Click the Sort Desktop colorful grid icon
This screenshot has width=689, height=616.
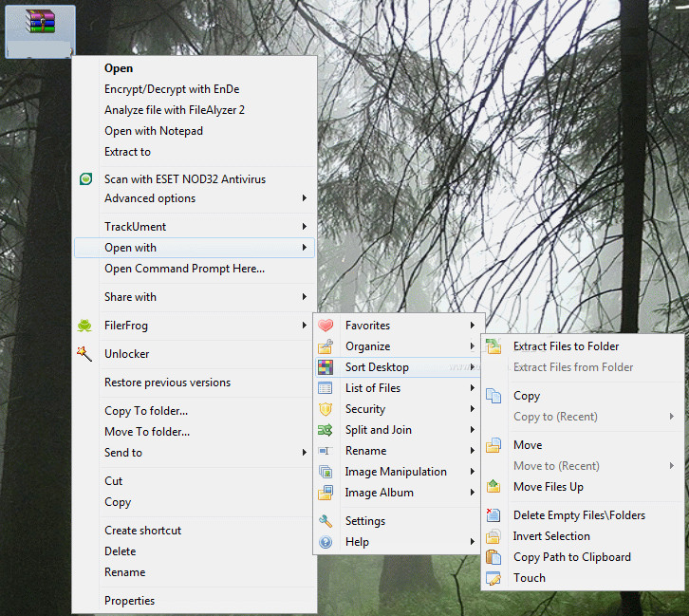[x=326, y=367]
